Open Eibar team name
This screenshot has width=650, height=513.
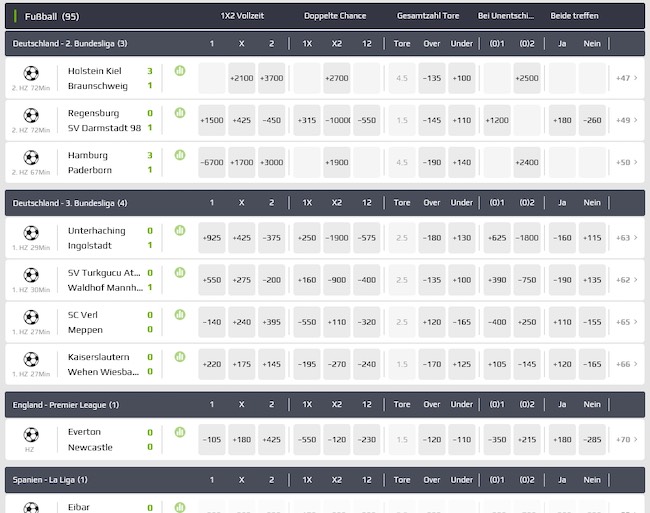79,507
